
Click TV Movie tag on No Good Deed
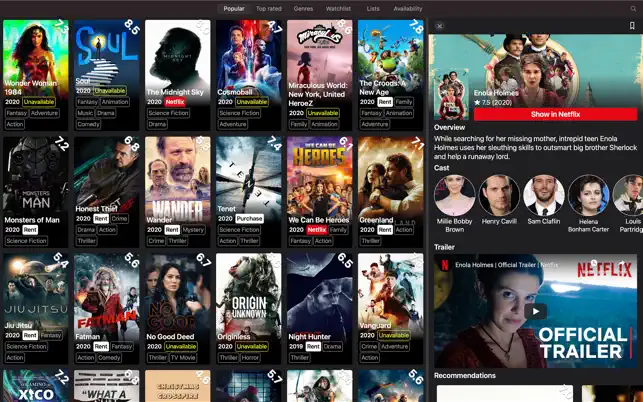tap(183, 358)
